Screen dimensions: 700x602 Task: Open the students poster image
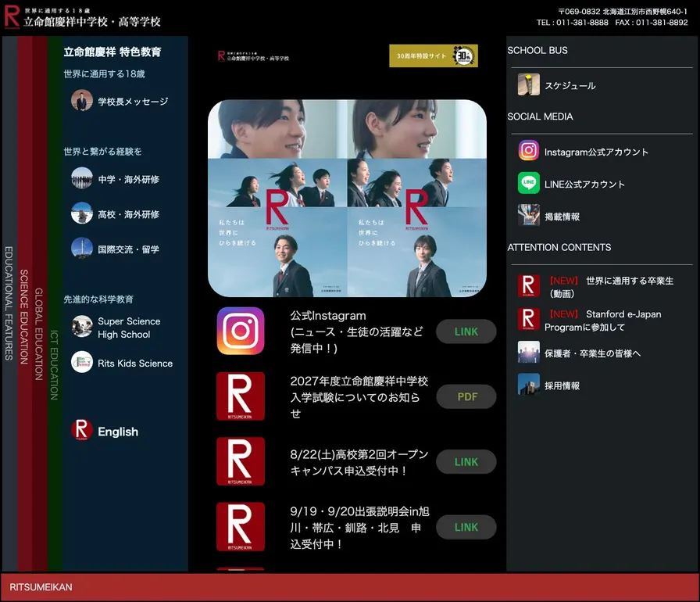347,198
